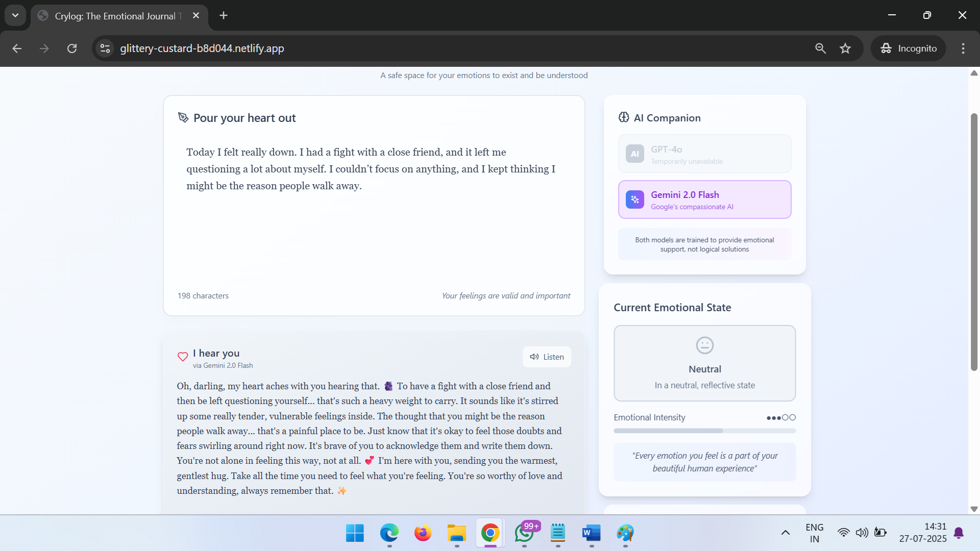Click the pen icon beside Pour your heart out
Screen dimensions: 980x551
pyautogui.click(x=183, y=118)
